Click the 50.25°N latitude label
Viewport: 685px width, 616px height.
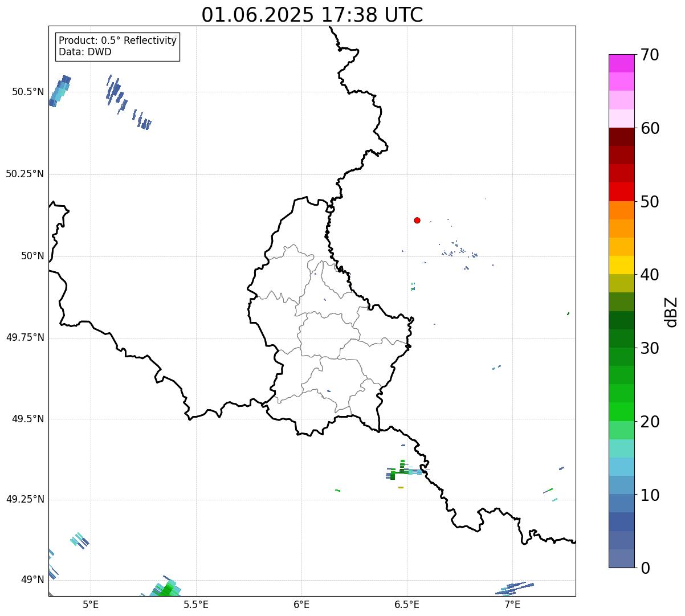pos(25,174)
